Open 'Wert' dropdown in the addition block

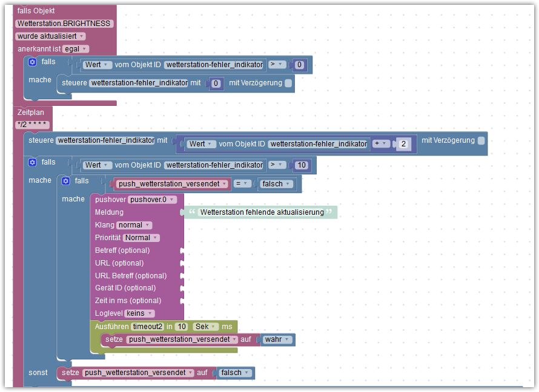[x=202, y=144]
